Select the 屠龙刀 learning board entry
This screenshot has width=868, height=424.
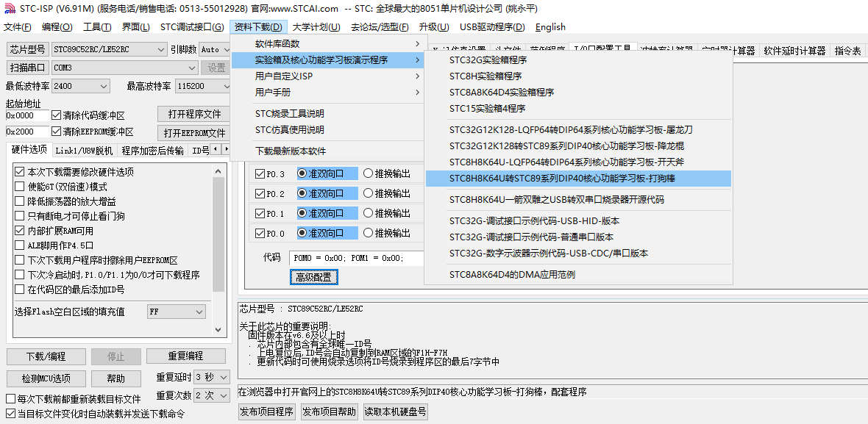[x=578, y=130]
